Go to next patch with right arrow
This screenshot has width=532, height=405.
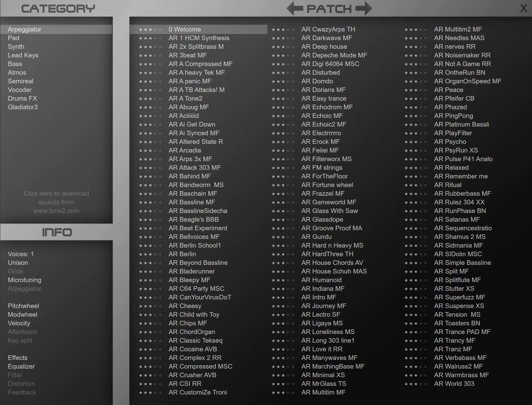(364, 9)
